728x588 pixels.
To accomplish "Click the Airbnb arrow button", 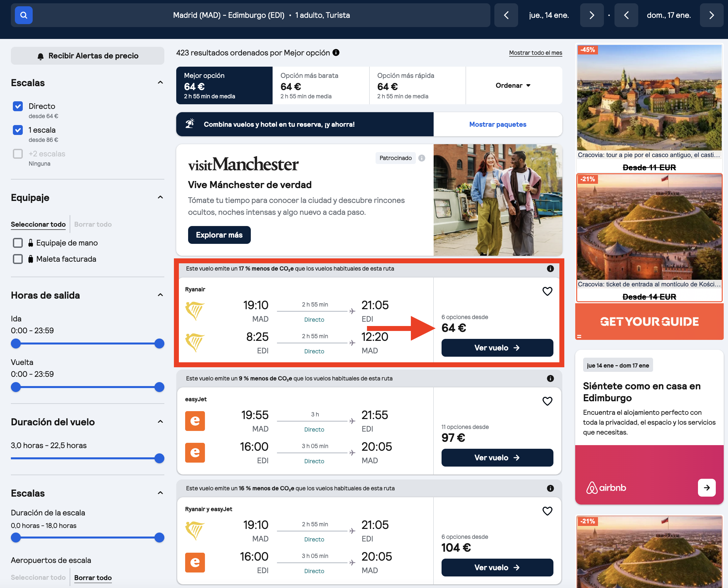I will 706,487.
